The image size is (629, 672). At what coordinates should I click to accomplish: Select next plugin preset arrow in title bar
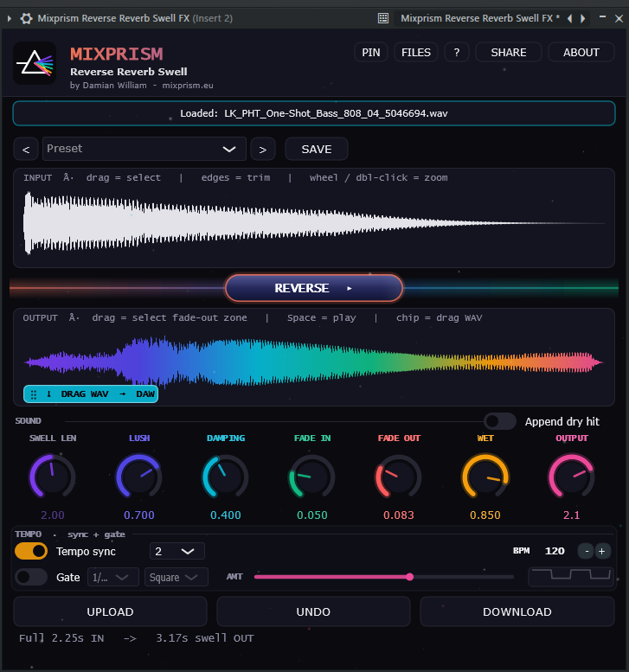click(x=582, y=18)
